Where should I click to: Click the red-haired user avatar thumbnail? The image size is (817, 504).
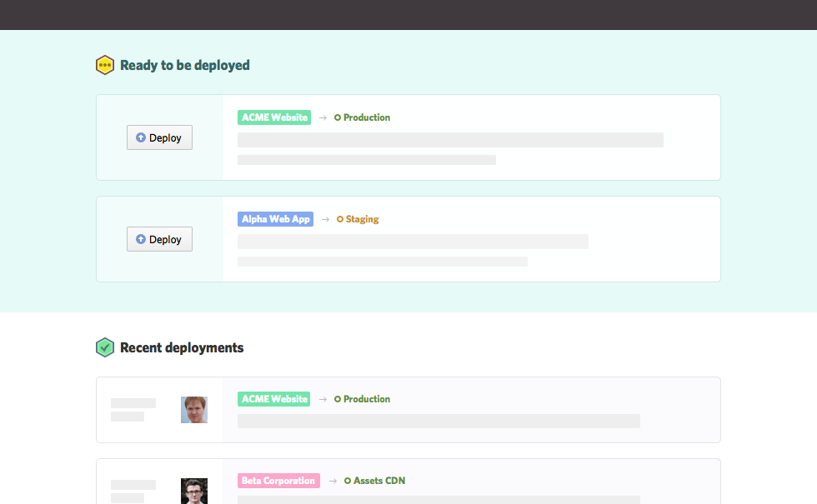point(193,409)
